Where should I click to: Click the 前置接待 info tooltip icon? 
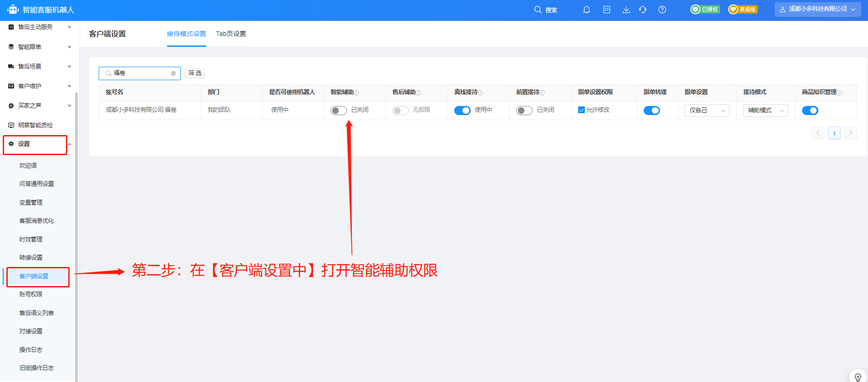(x=543, y=93)
